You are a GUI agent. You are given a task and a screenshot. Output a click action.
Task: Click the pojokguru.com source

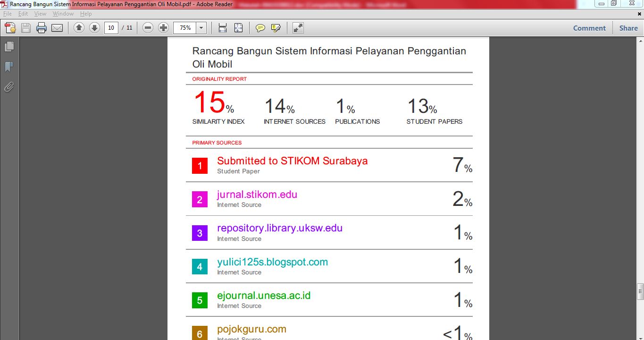[251, 329]
